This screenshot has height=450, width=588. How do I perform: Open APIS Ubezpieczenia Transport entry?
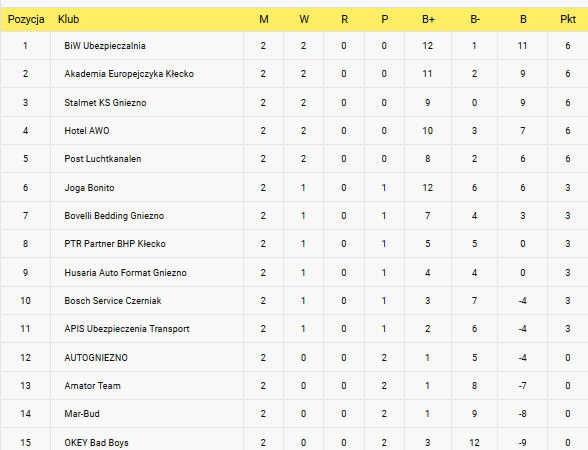click(127, 329)
